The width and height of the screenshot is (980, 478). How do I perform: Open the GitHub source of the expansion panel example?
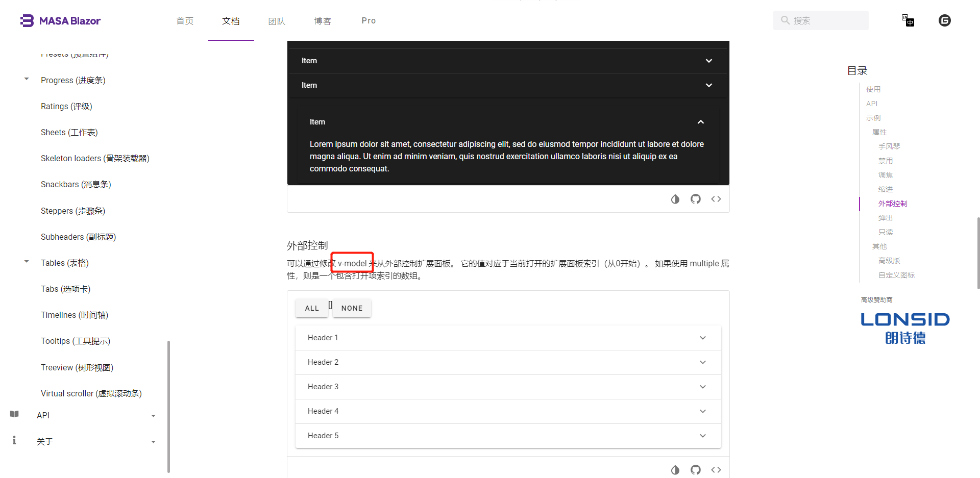pos(696,199)
